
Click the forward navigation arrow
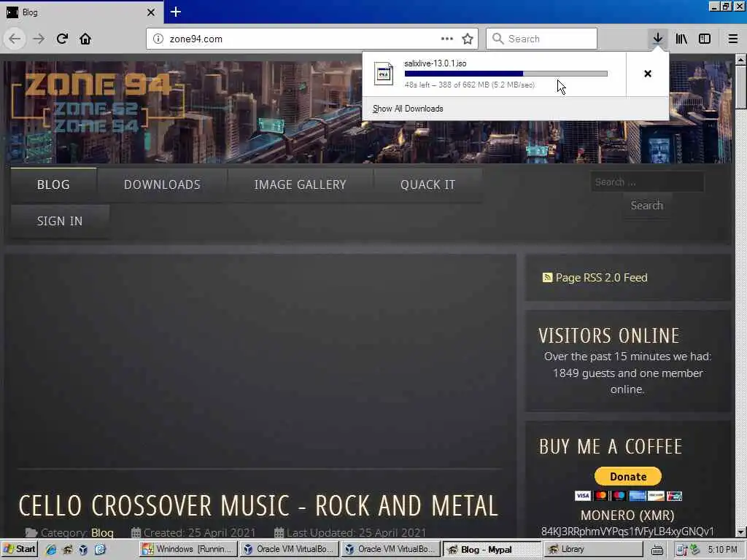tap(39, 39)
